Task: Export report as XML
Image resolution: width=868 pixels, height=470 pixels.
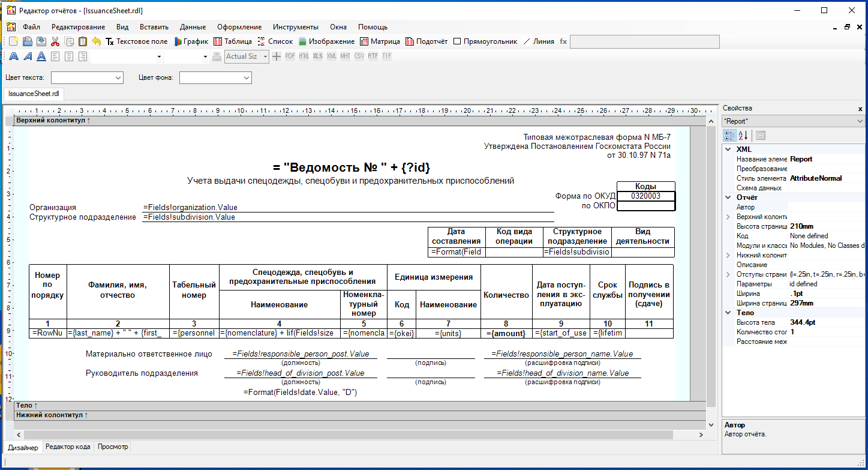Action: pos(332,56)
